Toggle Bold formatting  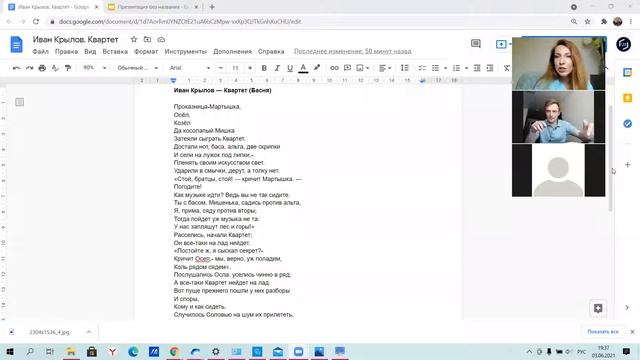(x=264, y=68)
